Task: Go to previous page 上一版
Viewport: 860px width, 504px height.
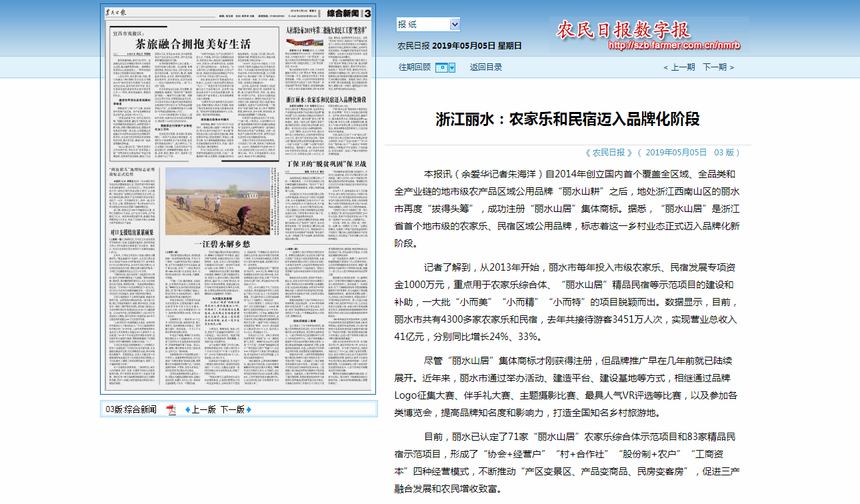Action: coord(204,409)
